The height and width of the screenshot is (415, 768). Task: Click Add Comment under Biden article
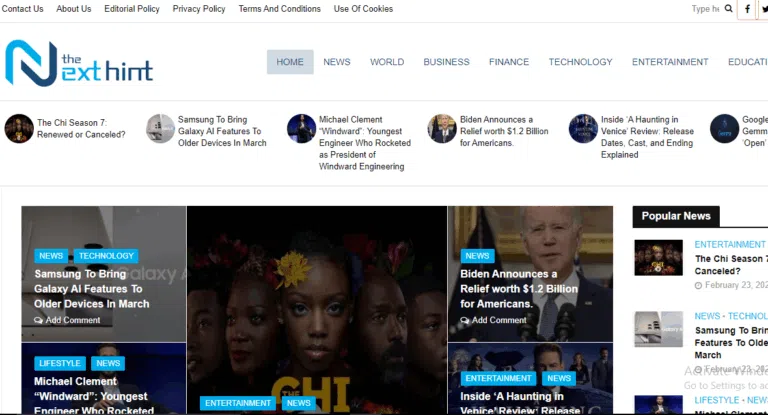[493, 320]
